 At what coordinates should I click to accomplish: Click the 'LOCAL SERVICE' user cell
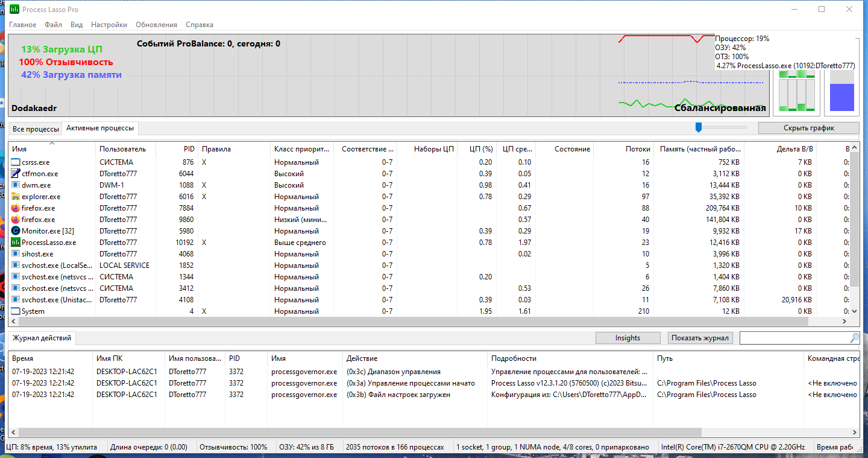click(x=124, y=266)
